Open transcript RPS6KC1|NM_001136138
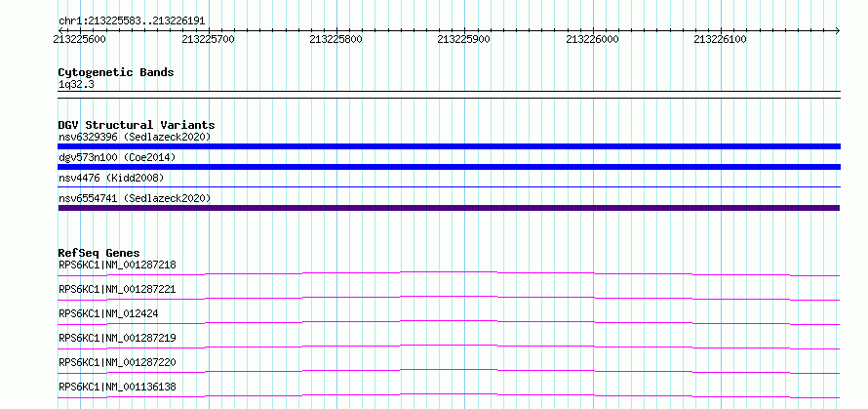The image size is (868, 409). 117,387
